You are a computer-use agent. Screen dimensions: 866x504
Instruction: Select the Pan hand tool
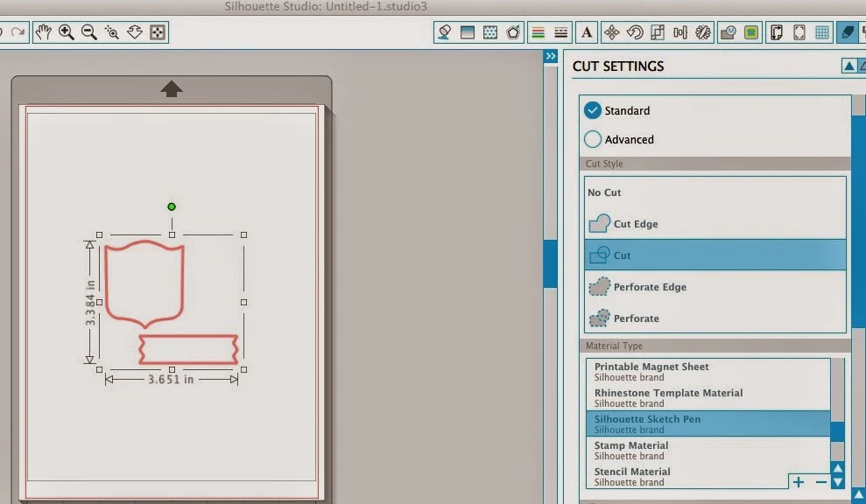pos(43,32)
